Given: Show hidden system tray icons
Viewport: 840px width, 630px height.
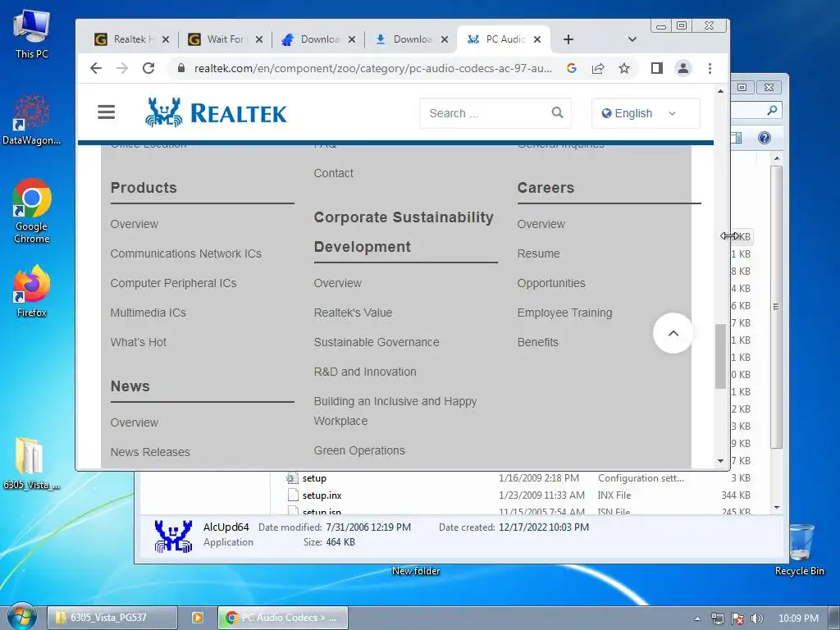Looking at the screenshot, I should (697, 619).
